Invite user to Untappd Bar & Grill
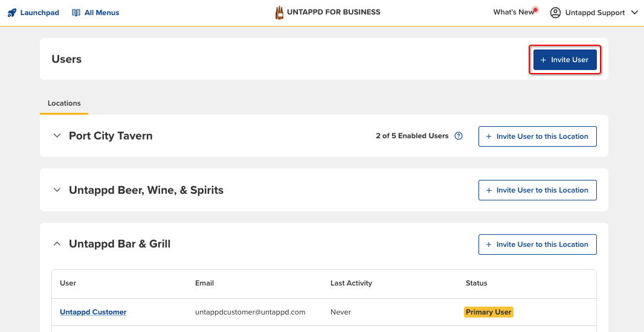 point(537,244)
